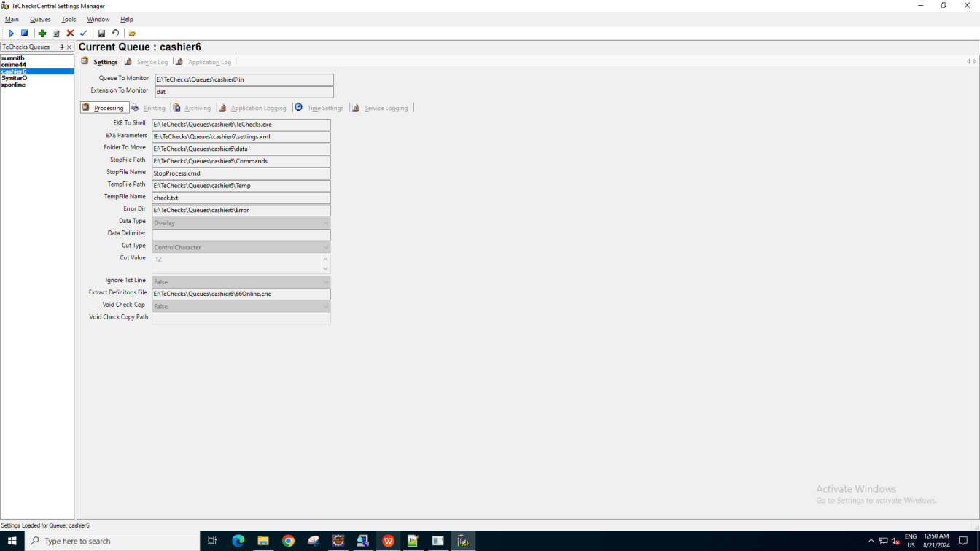
Task: Click the Data Delimiter field
Action: coord(241,235)
